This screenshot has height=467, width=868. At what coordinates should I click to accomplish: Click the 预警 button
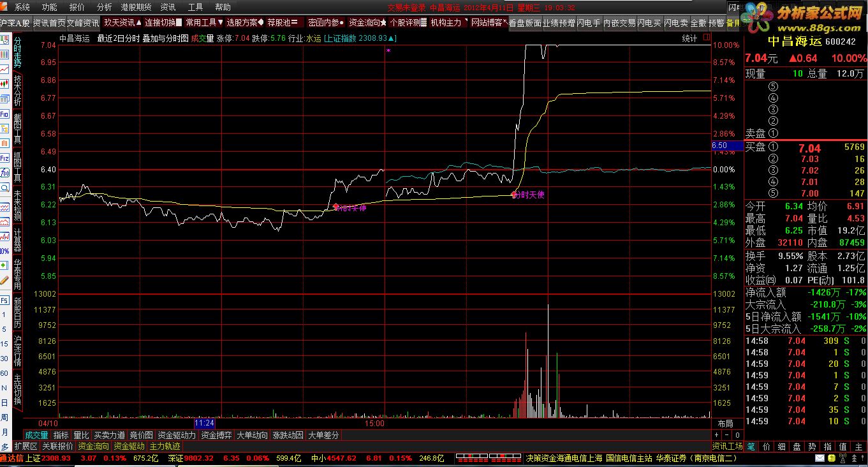(x=717, y=23)
